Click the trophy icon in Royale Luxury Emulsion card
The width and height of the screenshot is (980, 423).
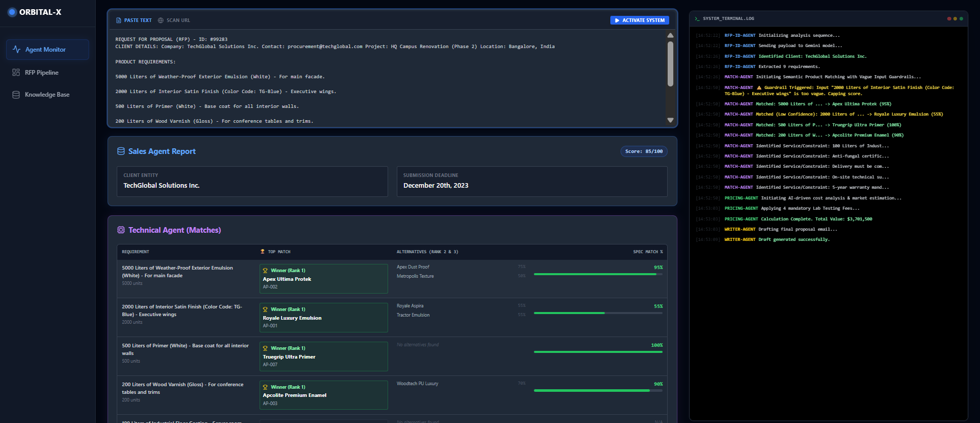click(x=265, y=309)
